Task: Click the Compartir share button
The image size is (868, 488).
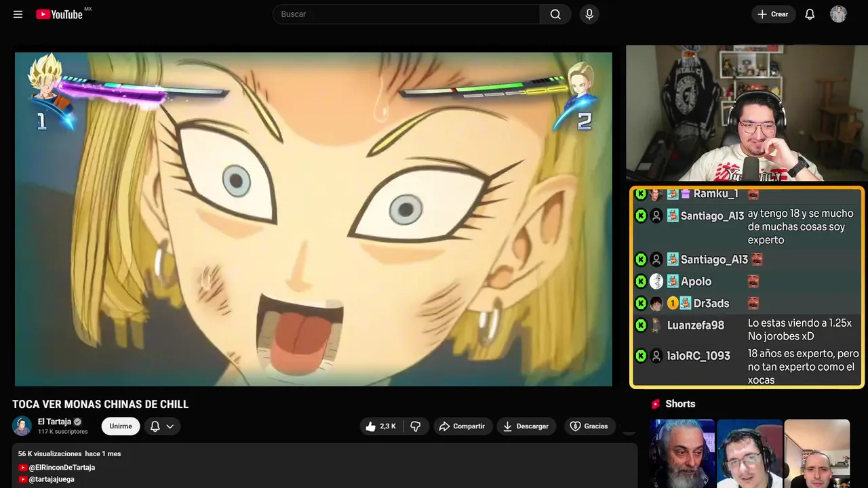Action: coord(462,426)
